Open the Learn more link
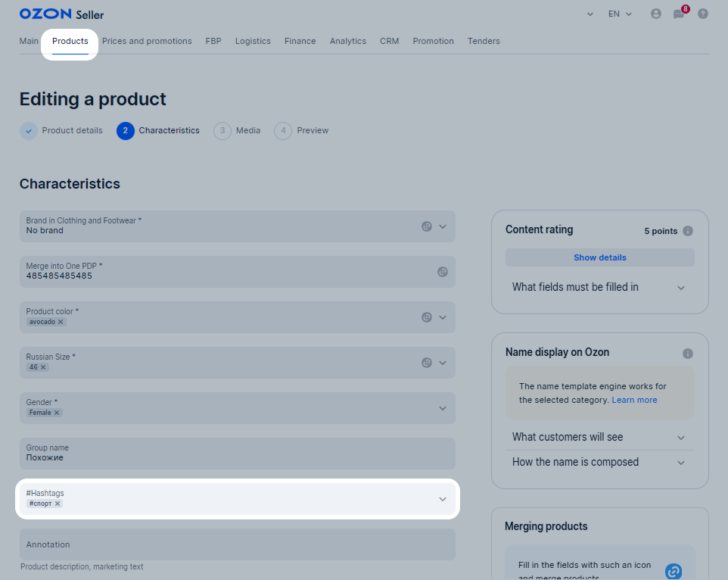Screen dimensions: 728x580 coord(634,401)
